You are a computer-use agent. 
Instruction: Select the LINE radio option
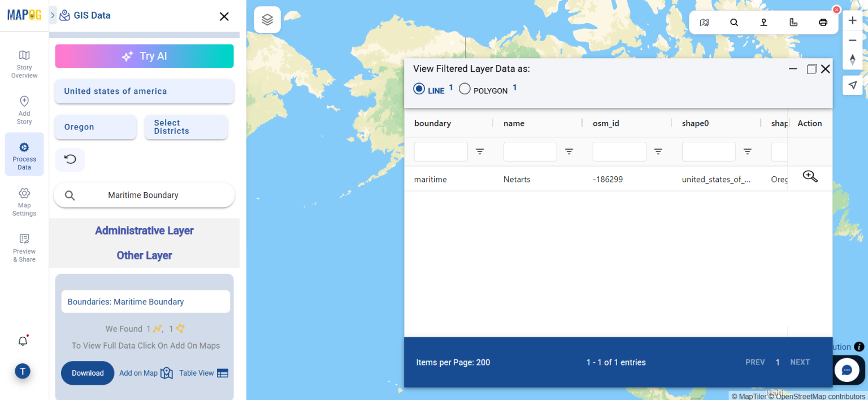point(419,89)
